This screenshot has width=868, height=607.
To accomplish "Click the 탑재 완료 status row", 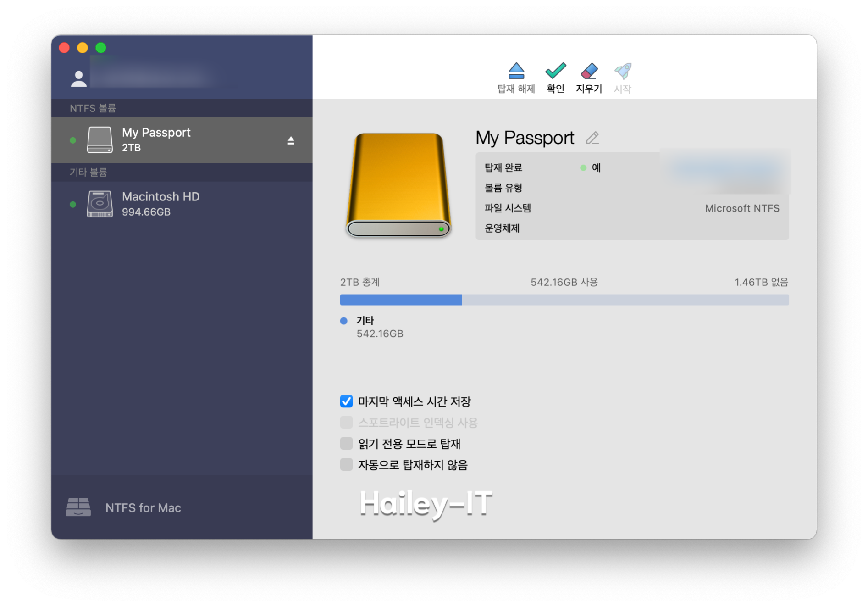I will 632,167.
